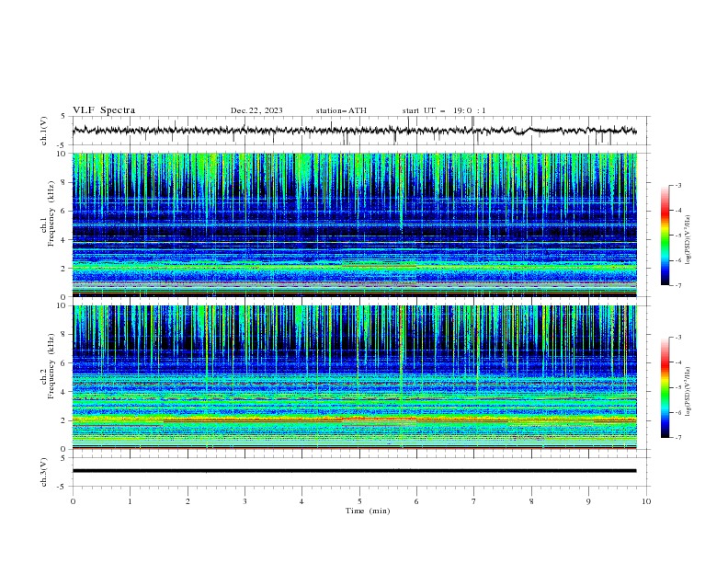Click the red 2 kHz band in ch.2 spectrogram
The height and width of the screenshot is (563, 728).
tap(355, 419)
